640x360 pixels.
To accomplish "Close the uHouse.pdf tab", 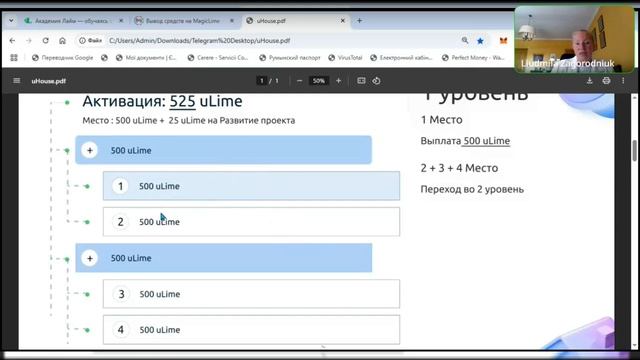I will [343, 20].
